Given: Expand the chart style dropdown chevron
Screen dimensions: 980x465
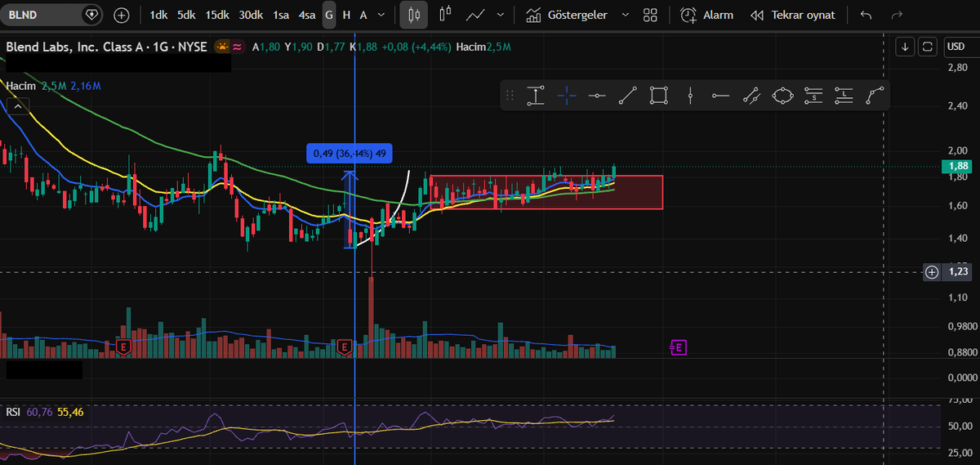Looking at the screenshot, I should 500,15.
